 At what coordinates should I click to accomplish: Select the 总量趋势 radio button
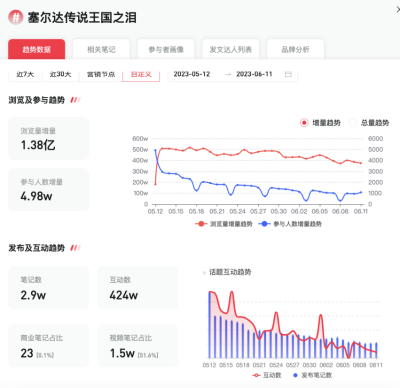(353, 123)
